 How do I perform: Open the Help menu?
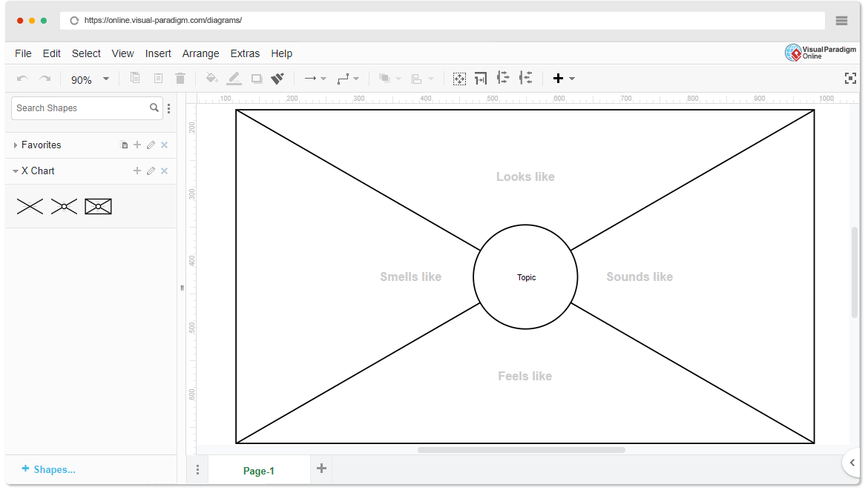[282, 53]
